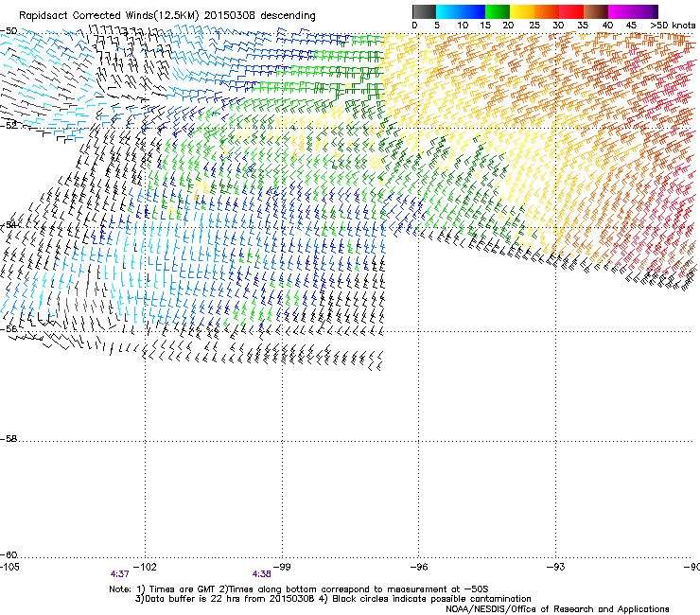Click the orange 25-30 knots legend swatch
The width and height of the screenshot is (700, 615).
click(547, 11)
